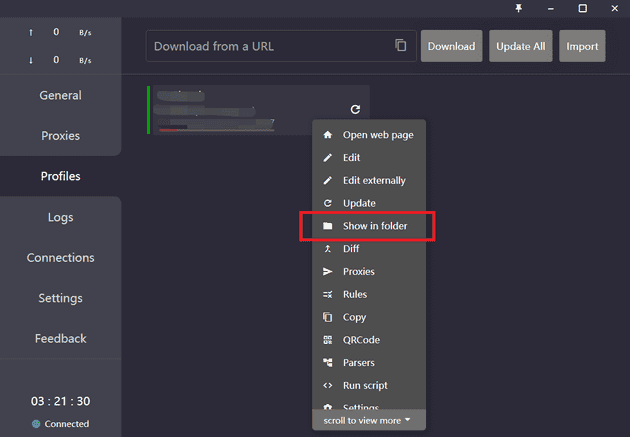Click the QRCode icon in context menu
Image resolution: width=630 pixels, height=437 pixels.
coord(327,340)
